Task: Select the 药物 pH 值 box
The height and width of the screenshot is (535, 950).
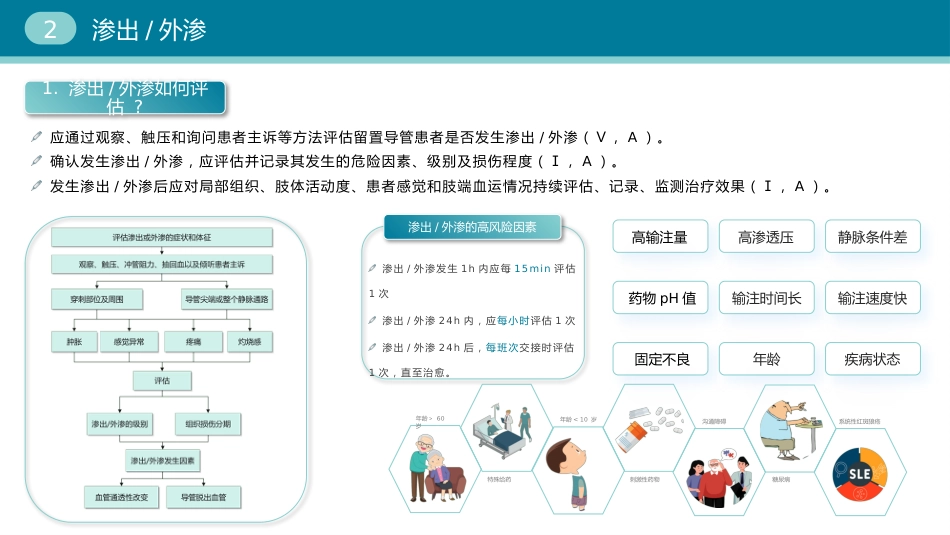Action: point(660,297)
